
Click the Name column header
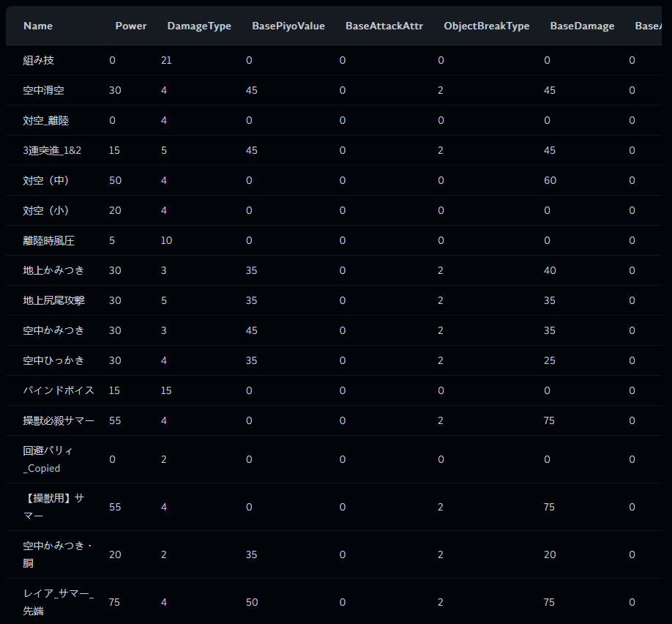click(38, 26)
